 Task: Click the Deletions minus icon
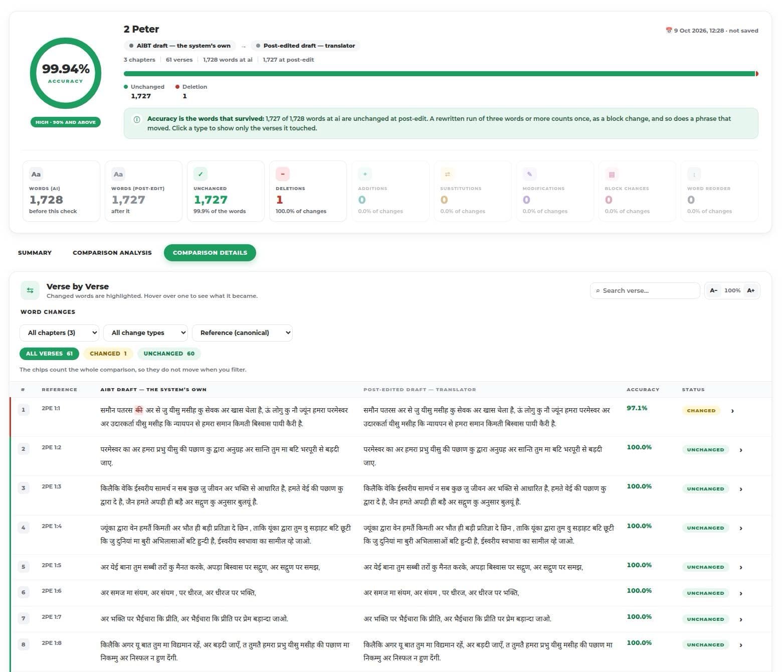283,174
